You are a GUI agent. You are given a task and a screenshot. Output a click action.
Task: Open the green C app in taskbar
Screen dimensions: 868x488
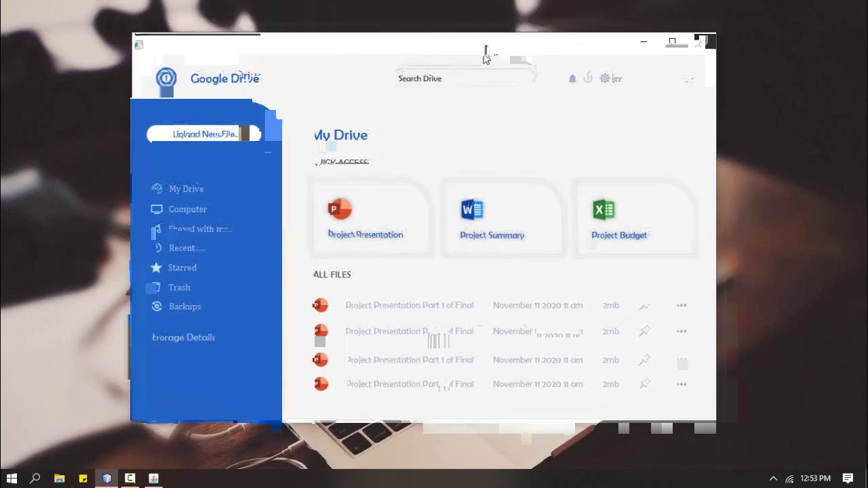pyautogui.click(x=130, y=479)
